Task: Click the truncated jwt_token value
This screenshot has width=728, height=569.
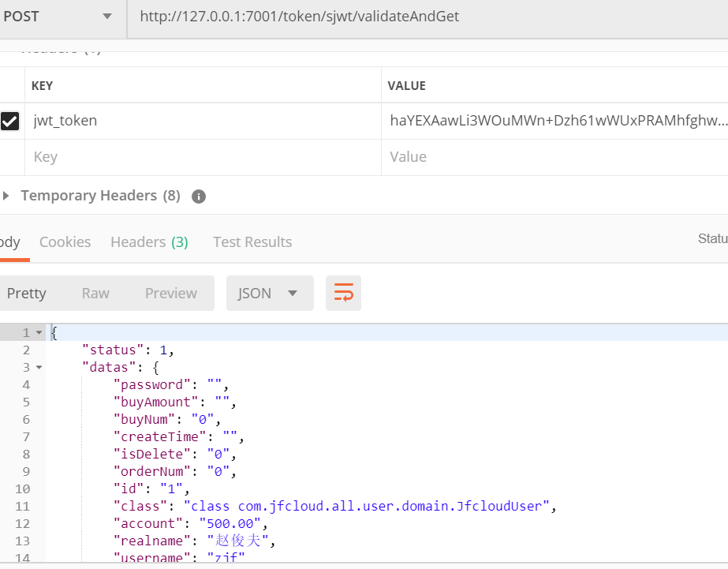Action: 552,121
